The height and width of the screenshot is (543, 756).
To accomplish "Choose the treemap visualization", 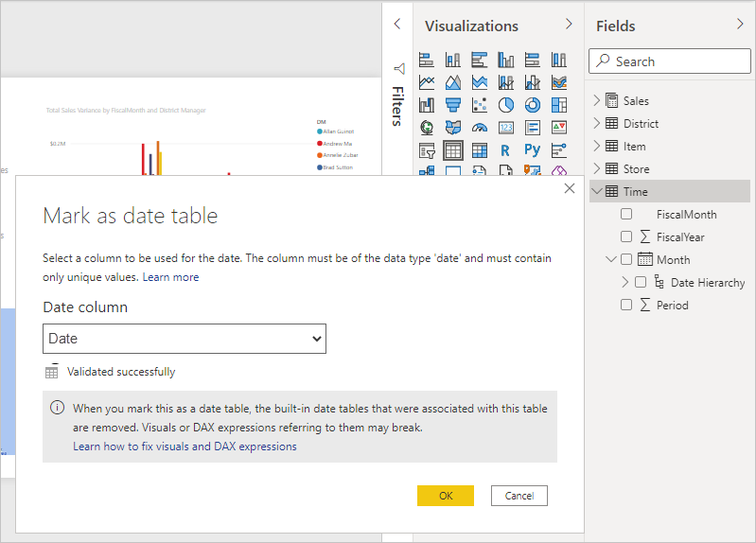I will 558,105.
